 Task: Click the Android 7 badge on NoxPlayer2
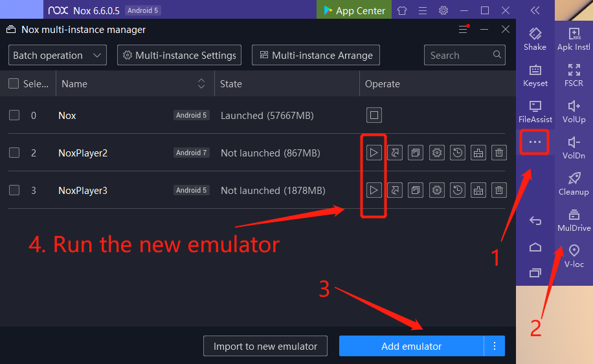(x=192, y=153)
